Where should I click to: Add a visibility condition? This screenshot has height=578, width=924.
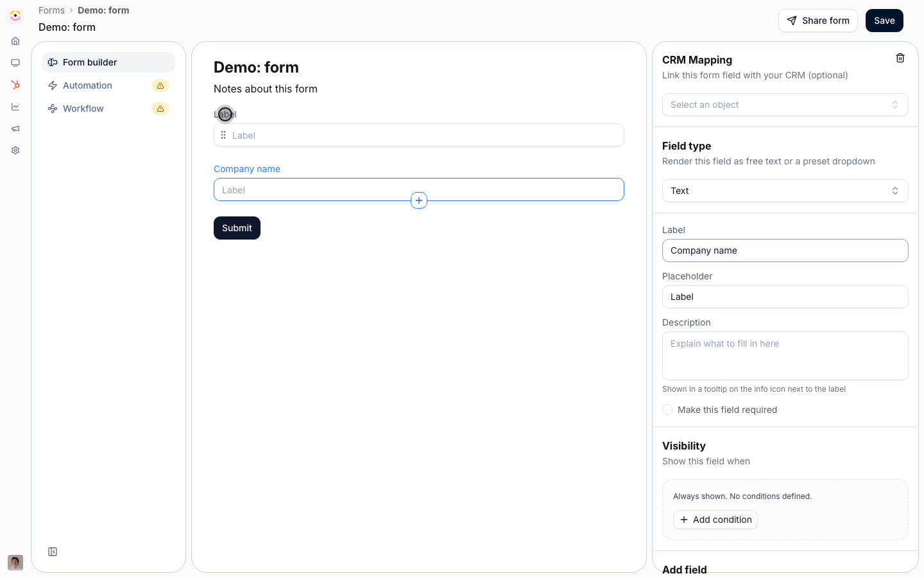point(715,520)
